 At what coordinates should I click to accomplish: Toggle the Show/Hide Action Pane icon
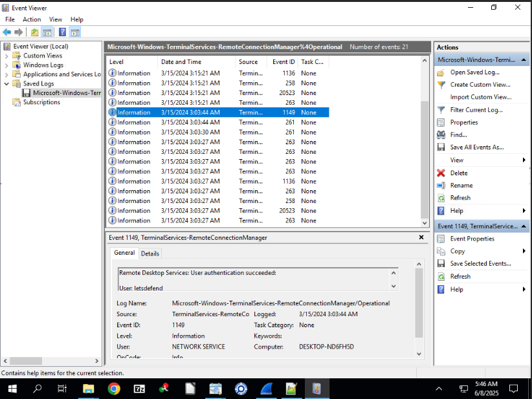[x=75, y=32]
